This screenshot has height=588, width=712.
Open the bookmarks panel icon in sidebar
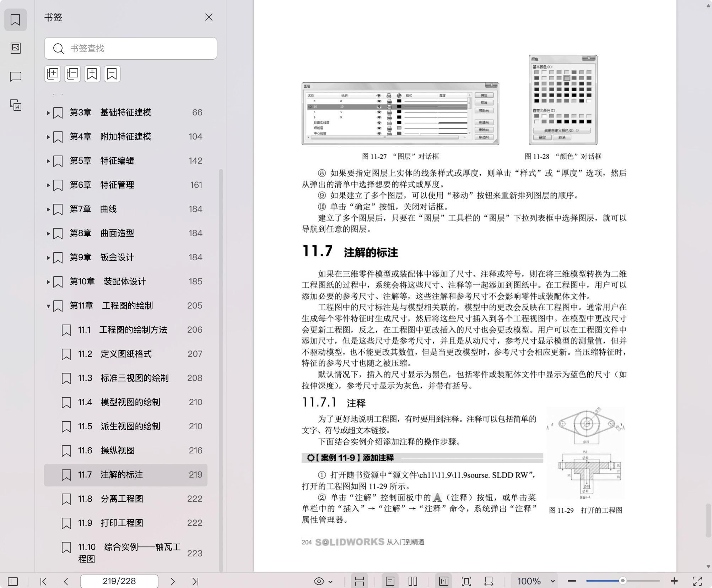(x=15, y=20)
